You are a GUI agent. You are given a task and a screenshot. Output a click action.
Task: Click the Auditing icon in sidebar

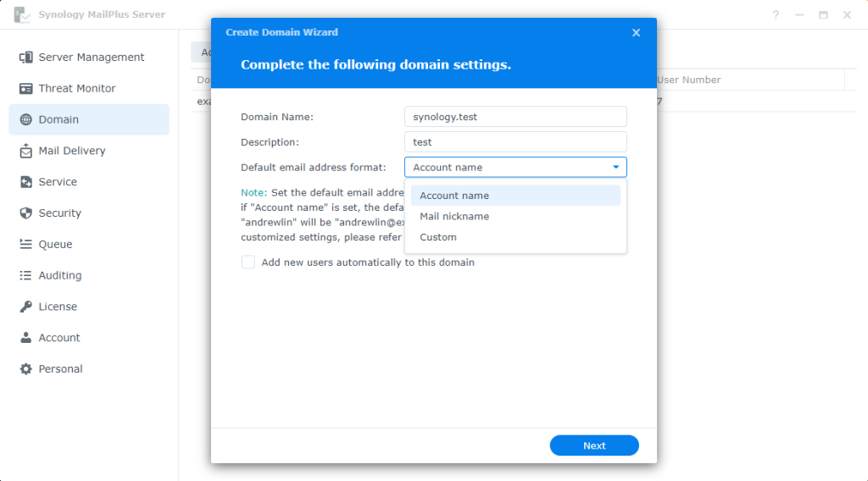click(x=25, y=275)
